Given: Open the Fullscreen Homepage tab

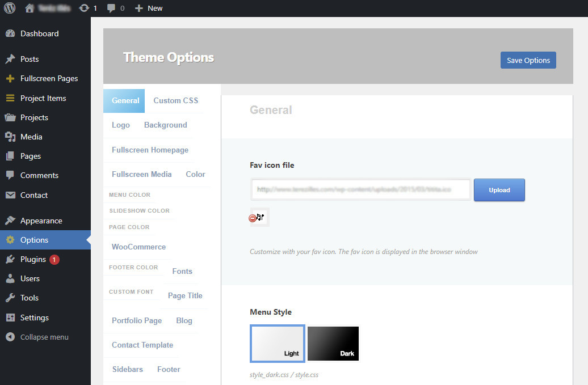Looking at the screenshot, I should pyautogui.click(x=150, y=150).
